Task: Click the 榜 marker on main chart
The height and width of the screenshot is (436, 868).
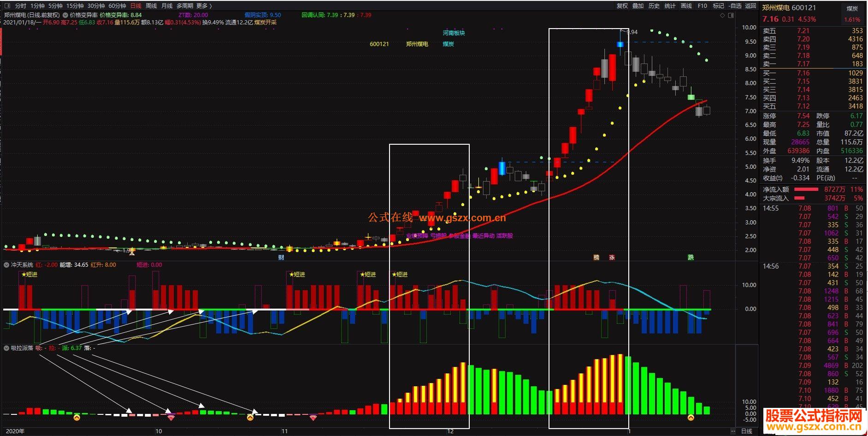Action: (596, 258)
